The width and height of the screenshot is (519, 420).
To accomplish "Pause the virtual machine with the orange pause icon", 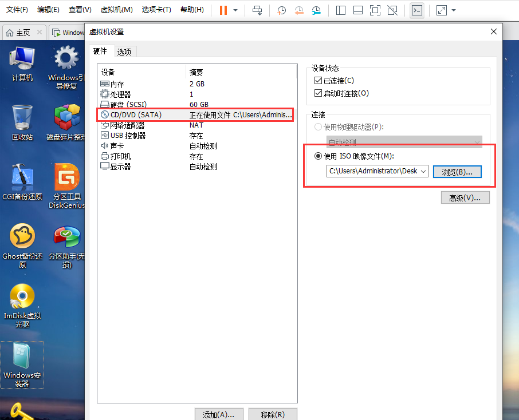I will click(223, 10).
